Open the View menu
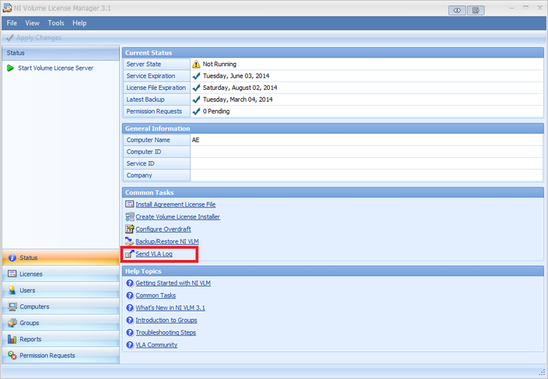Image resolution: width=548 pixels, height=379 pixels. point(32,23)
